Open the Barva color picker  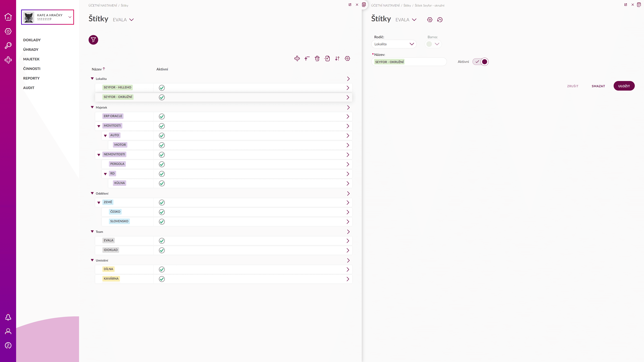pos(433,44)
